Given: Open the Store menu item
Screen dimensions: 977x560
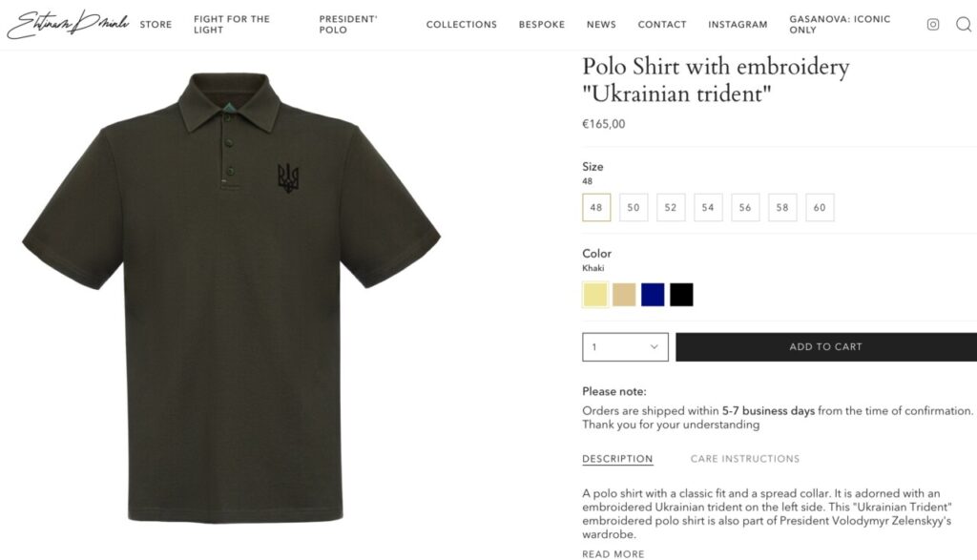Looking at the screenshot, I should 156,24.
